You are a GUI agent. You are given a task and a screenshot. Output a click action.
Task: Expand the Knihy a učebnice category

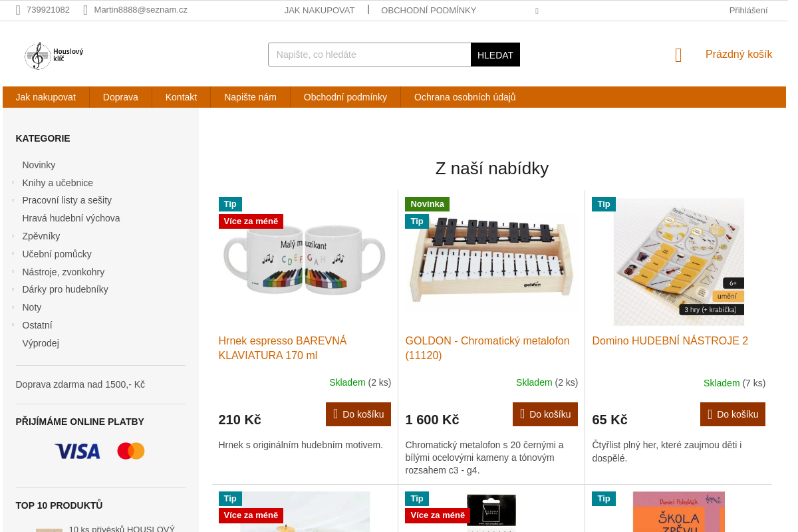[13, 182]
